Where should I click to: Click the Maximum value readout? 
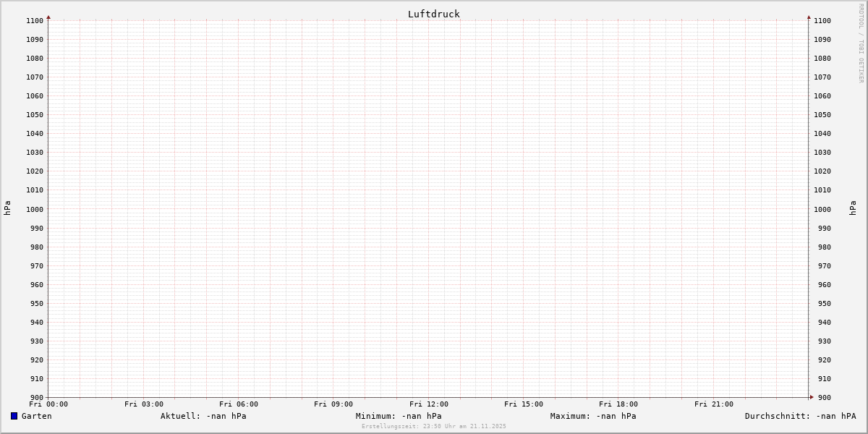593,416
